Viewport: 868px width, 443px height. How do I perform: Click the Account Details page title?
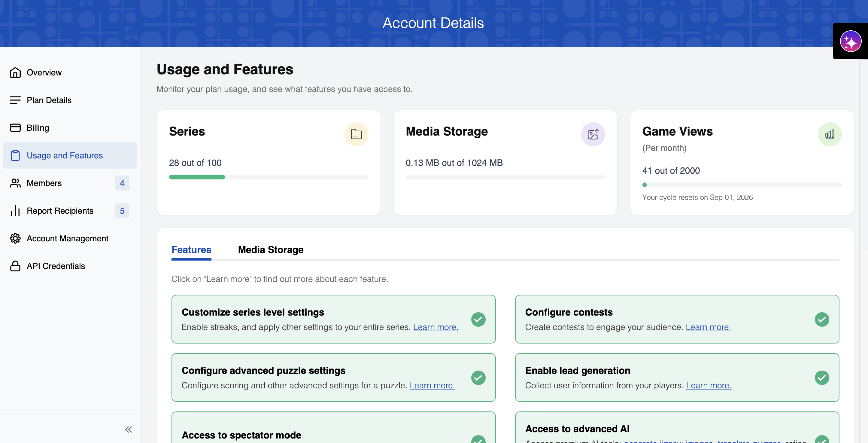(x=433, y=23)
